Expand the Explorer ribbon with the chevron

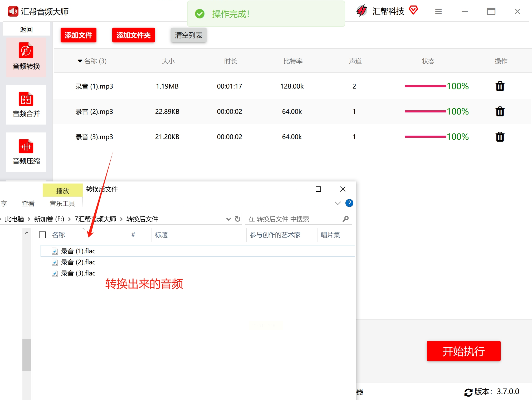[x=338, y=203]
